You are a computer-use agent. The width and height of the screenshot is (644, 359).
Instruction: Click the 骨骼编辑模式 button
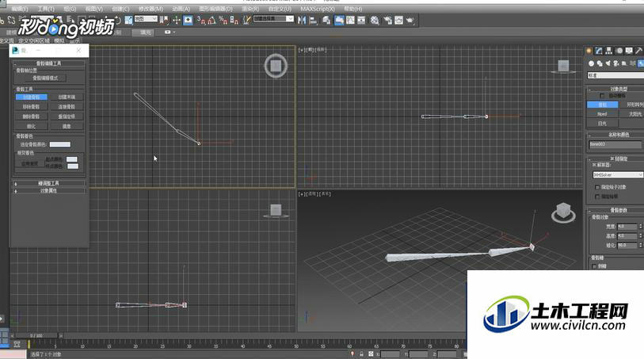point(45,78)
